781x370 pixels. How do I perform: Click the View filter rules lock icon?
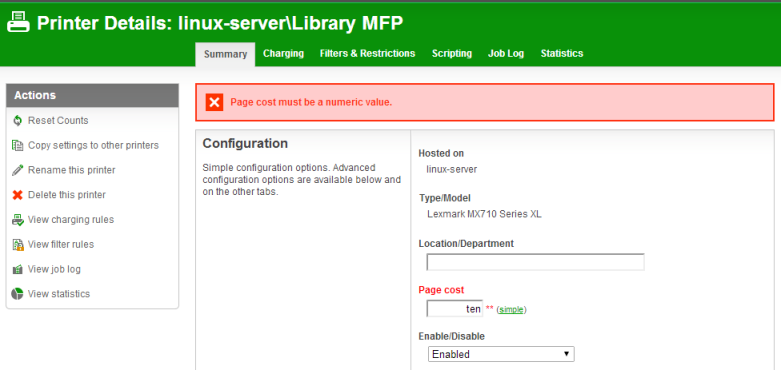[x=17, y=245]
